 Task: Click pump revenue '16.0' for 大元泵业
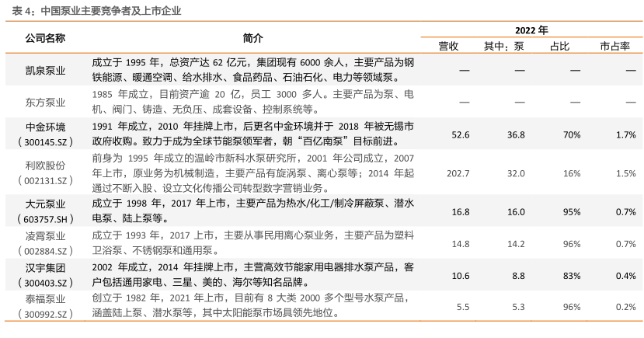pyautogui.click(x=516, y=212)
